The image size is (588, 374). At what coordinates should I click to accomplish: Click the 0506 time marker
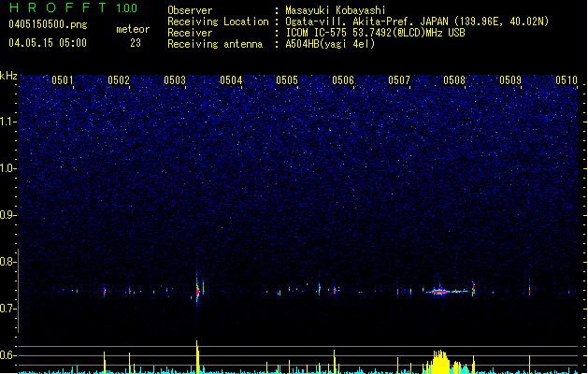click(x=343, y=80)
